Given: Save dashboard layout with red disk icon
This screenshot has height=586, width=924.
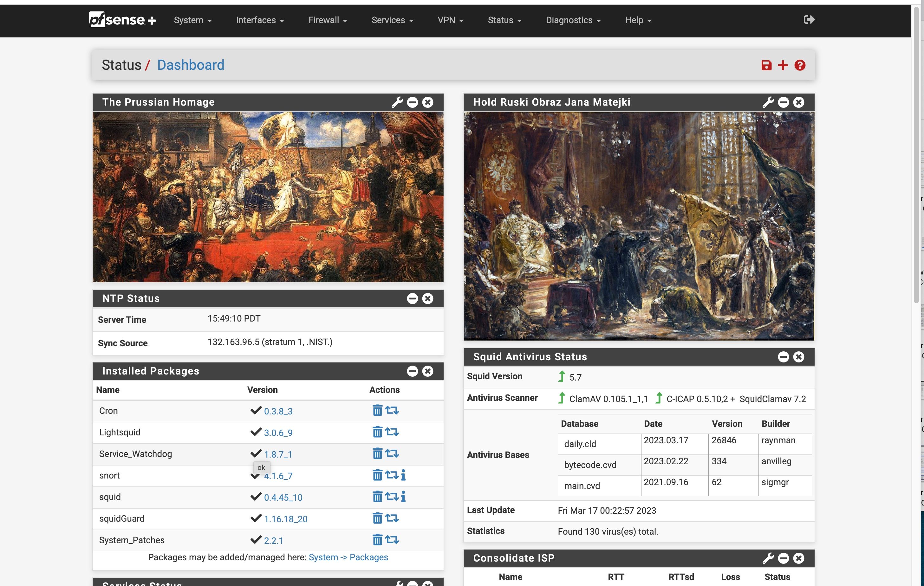Looking at the screenshot, I should coord(766,65).
